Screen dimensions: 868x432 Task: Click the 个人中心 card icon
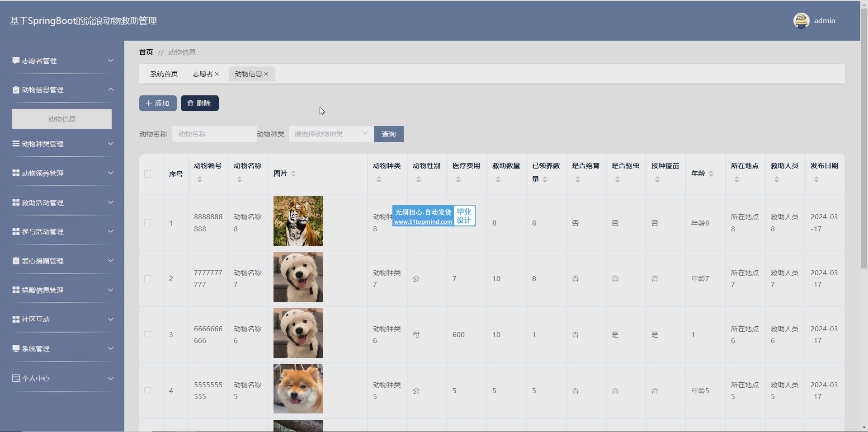16,378
